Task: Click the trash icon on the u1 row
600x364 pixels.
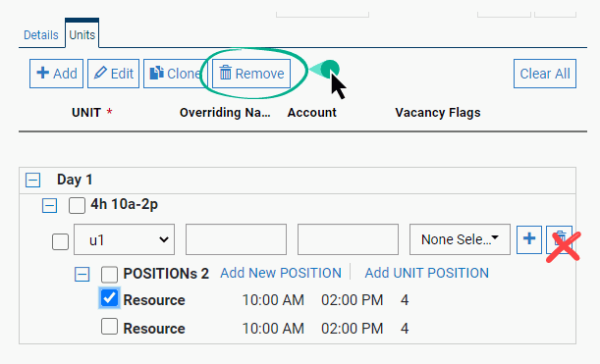Action: 559,239
